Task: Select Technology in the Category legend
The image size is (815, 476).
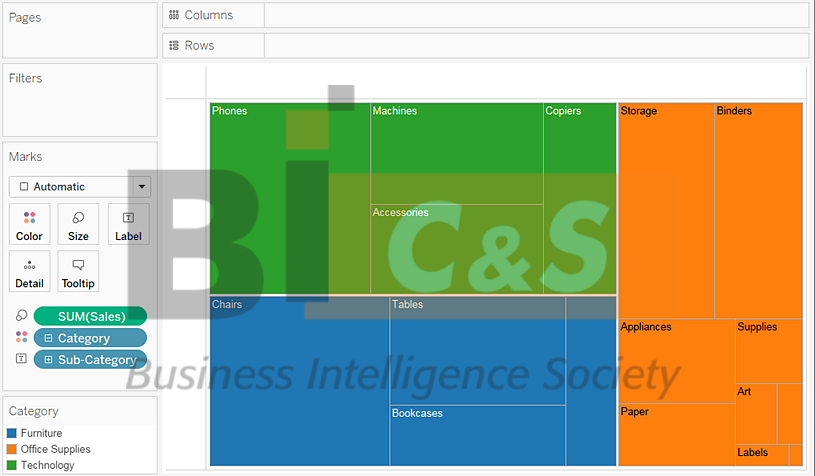Action: click(48, 465)
